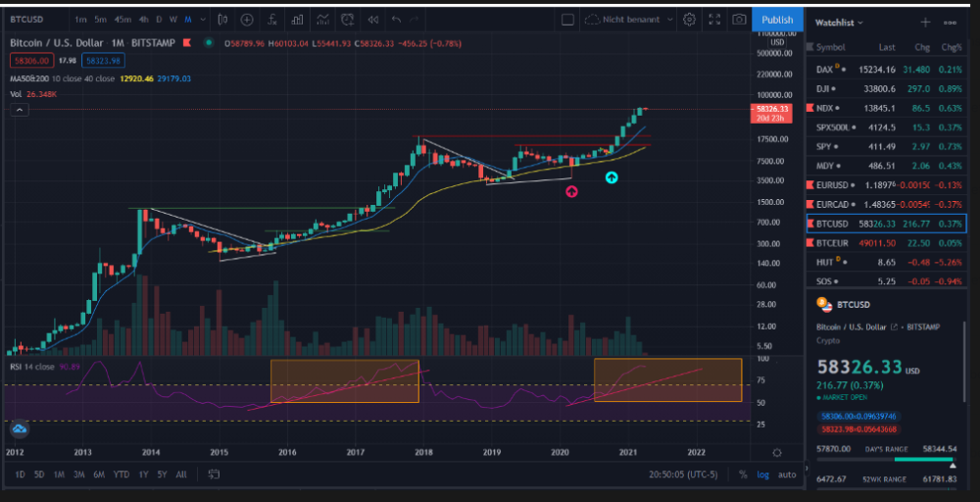Open the select layout square icon

(567, 20)
